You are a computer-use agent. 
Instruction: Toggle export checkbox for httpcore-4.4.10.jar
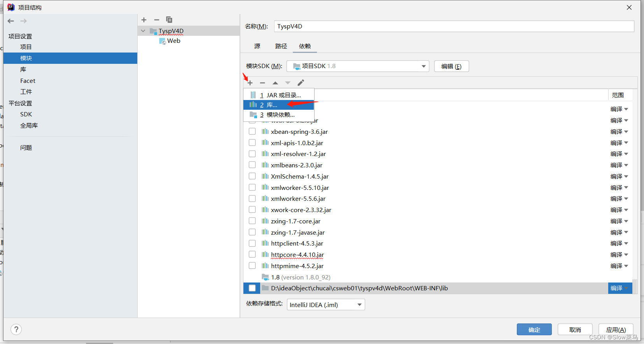click(x=252, y=254)
